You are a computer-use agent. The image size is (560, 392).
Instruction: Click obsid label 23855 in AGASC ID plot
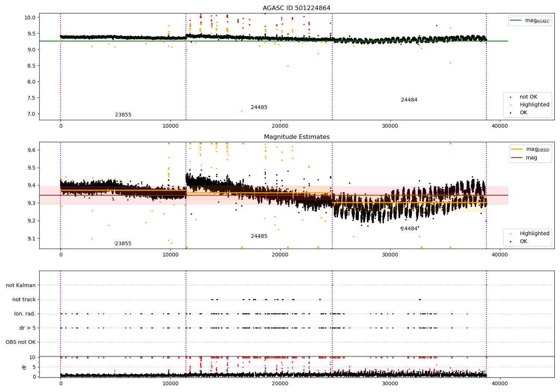(x=123, y=115)
